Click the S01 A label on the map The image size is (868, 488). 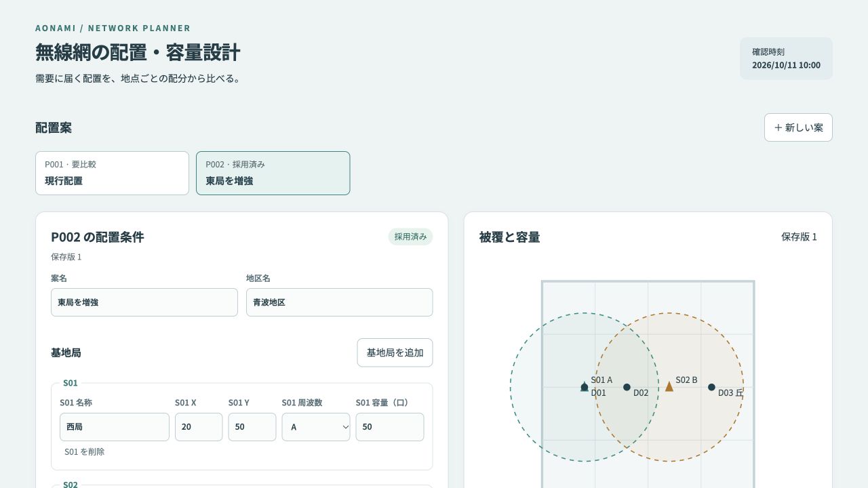[601, 380]
